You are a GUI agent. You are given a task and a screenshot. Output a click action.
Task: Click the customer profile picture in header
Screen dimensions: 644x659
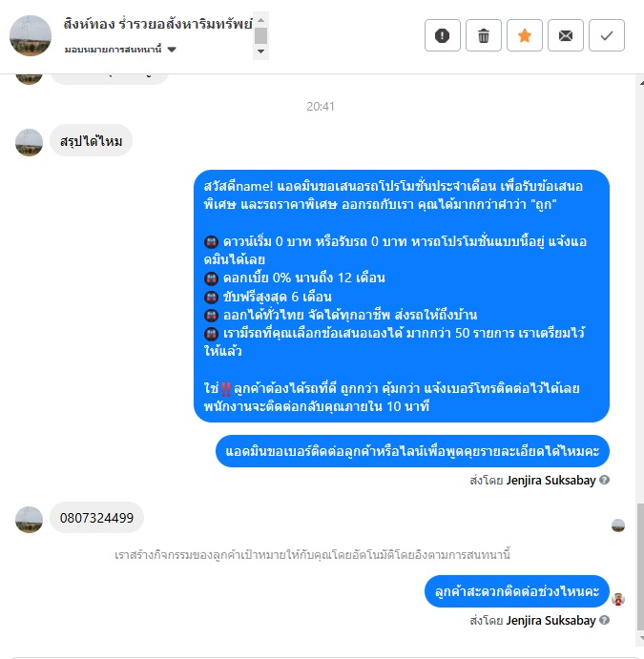point(31,35)
